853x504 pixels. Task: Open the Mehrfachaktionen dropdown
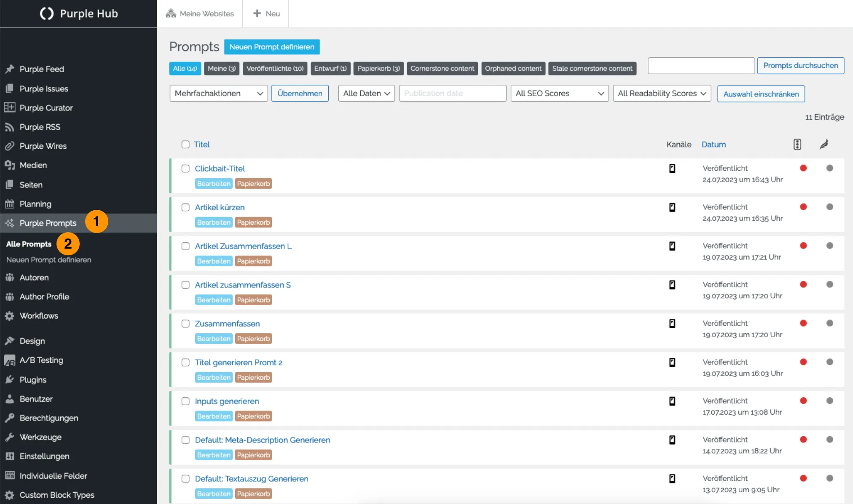pyautogui.click(x=219, y=94)
